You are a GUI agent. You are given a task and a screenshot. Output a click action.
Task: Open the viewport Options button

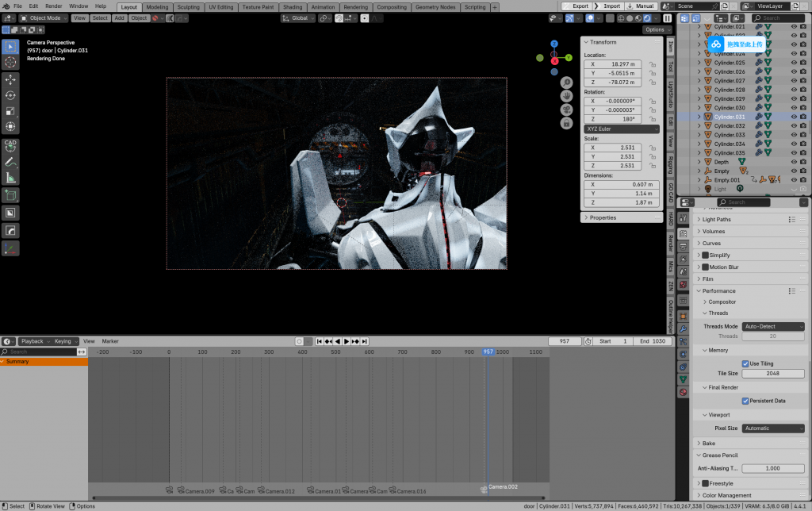656,30
